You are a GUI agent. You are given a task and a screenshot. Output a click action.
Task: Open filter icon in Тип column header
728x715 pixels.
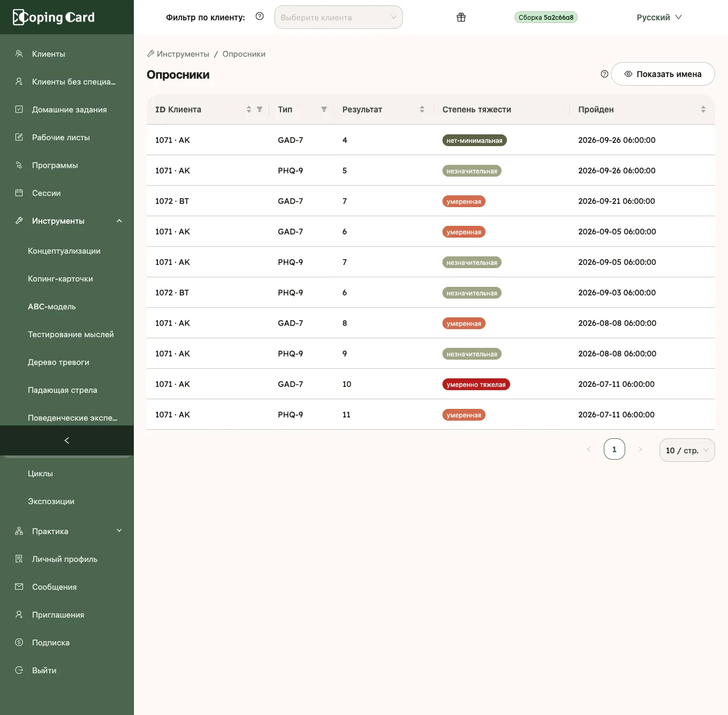coord(324,109)
